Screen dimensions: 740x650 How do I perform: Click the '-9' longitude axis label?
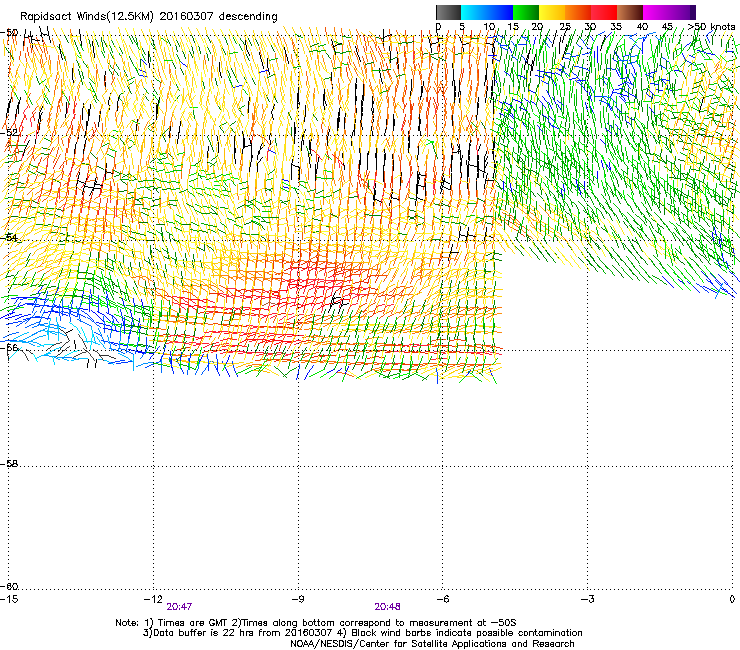pyautogui.click(x=297, y=599)
